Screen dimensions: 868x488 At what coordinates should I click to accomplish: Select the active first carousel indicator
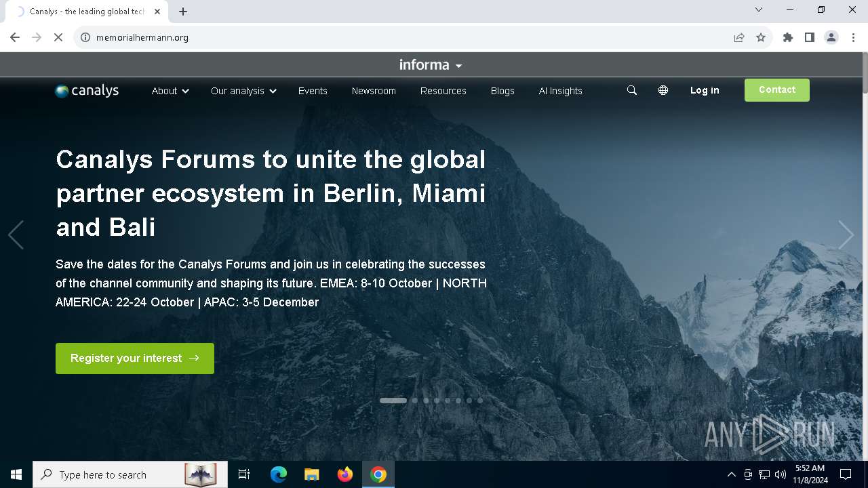[x=393, y=401]
